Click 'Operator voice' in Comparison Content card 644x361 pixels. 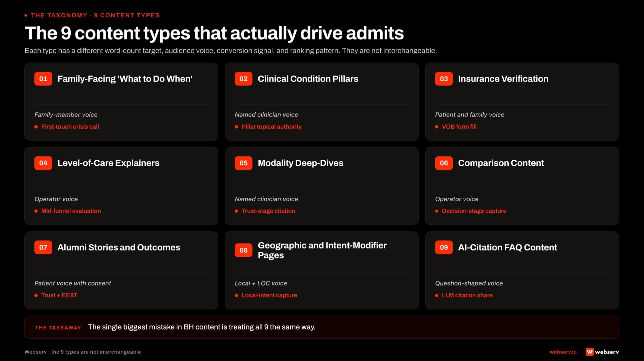(x=457, y=199)
